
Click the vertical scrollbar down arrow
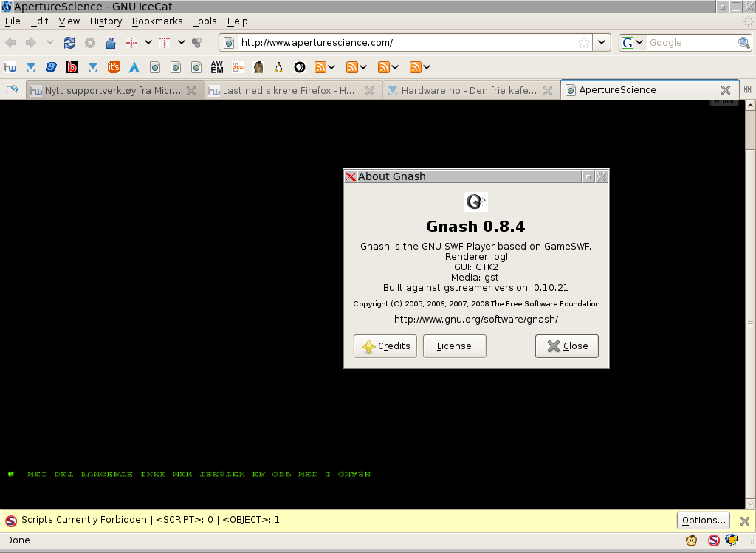(750, 504)
